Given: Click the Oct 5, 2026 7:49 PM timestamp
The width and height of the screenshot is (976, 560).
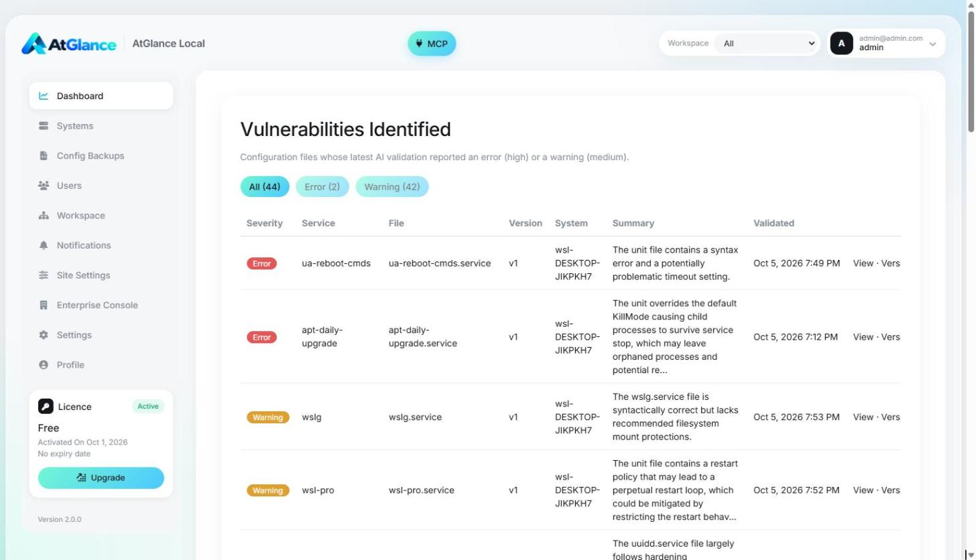Looking at the screenshot, I should 796,263.
